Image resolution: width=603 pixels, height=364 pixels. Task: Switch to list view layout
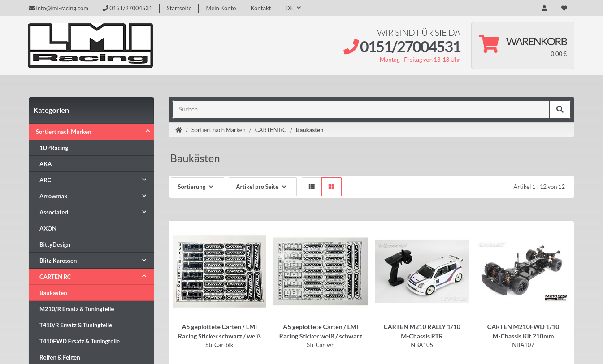[x=312, y=187]
